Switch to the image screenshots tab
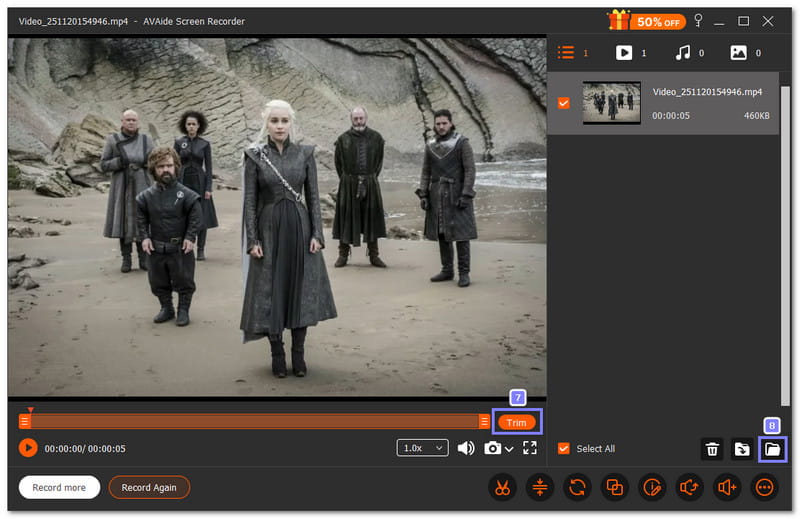The width and height of the screenshot is (800, 519). click(738, 53)
